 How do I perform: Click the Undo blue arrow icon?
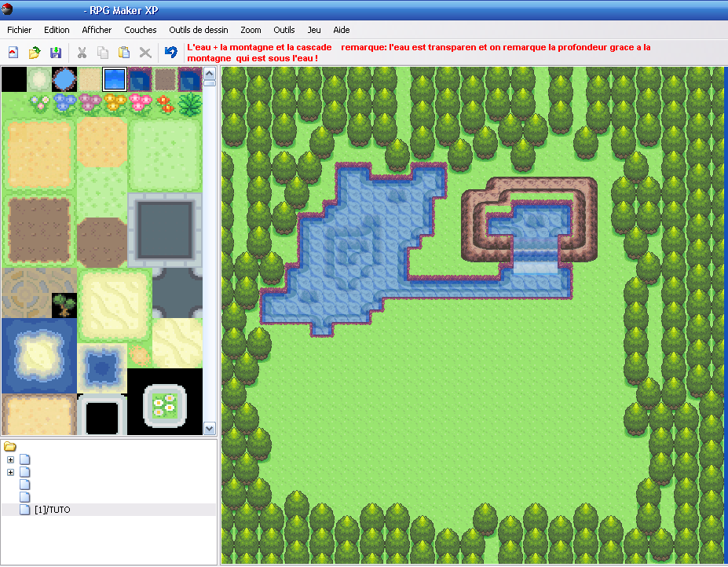(x=171, y=52)
